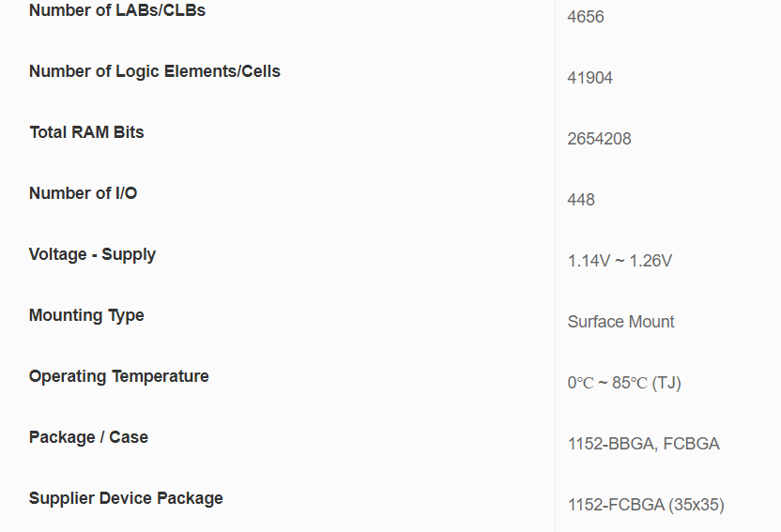
Task: Click the Number of Logic Elements/Cells label
Action: point(155,71)
